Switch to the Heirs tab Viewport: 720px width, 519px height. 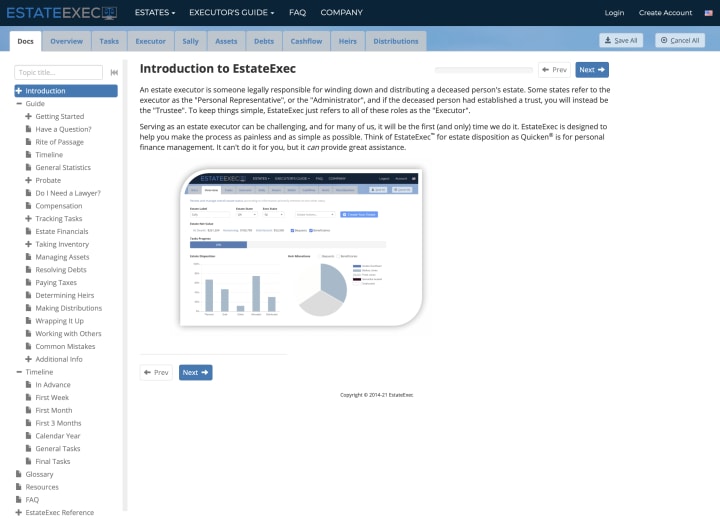click(x=348, y=41)
